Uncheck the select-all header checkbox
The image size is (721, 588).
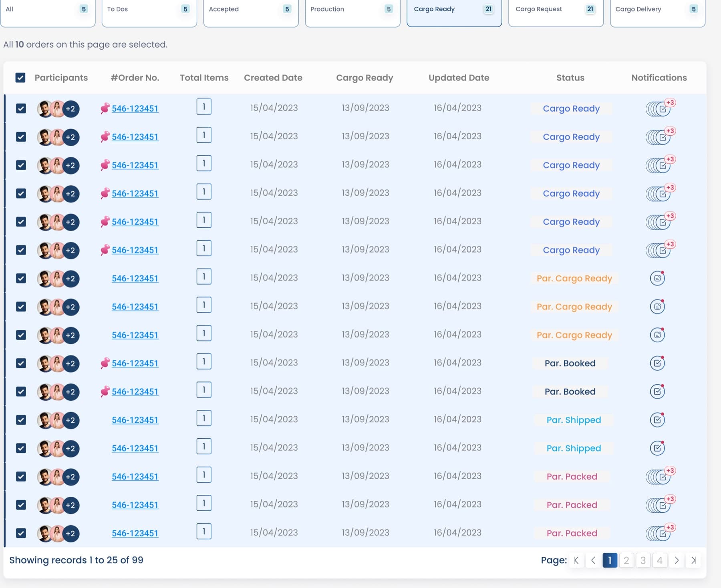click(x=20, y=78)
